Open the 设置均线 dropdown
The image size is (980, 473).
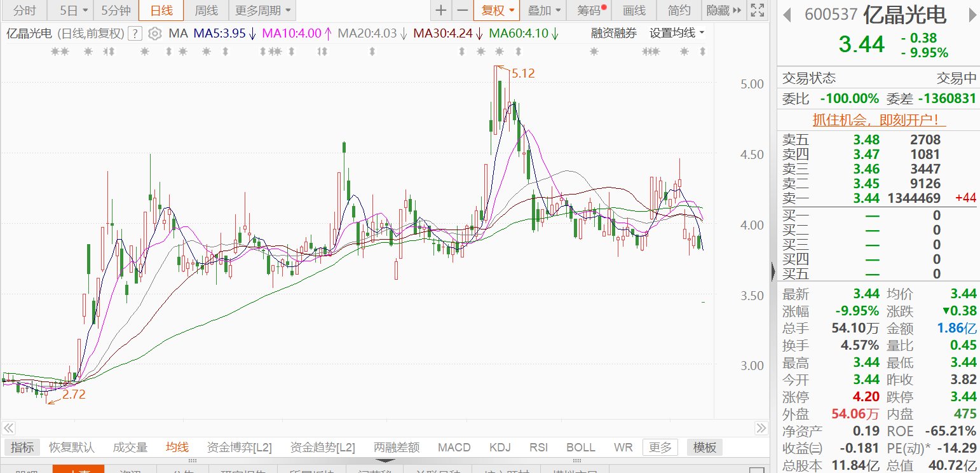click(x=677, y=34)
